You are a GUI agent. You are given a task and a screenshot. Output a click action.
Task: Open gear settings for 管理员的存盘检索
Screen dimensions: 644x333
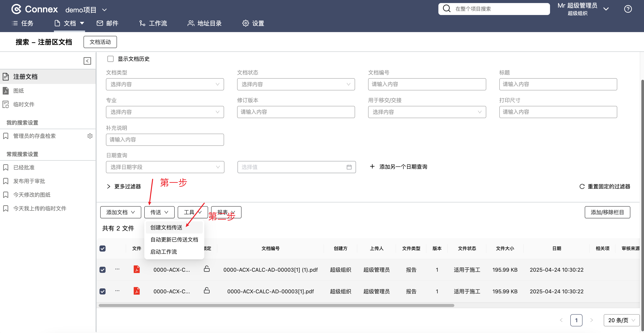pos(90,136)
